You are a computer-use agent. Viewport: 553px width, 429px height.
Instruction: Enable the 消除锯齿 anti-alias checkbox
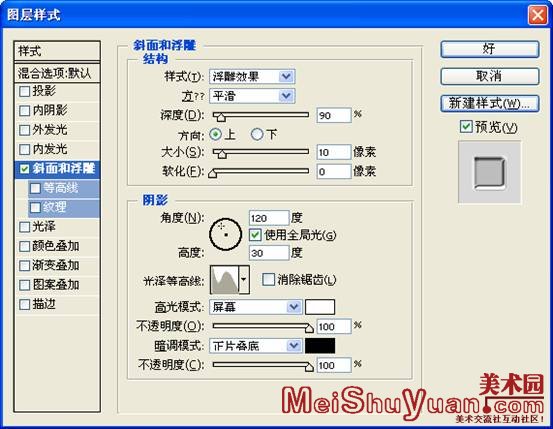coord(268,280)
